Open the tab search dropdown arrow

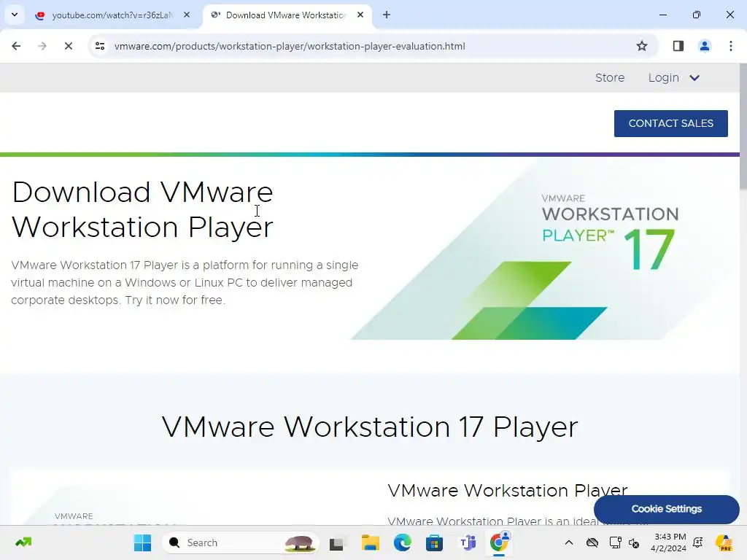15,15
